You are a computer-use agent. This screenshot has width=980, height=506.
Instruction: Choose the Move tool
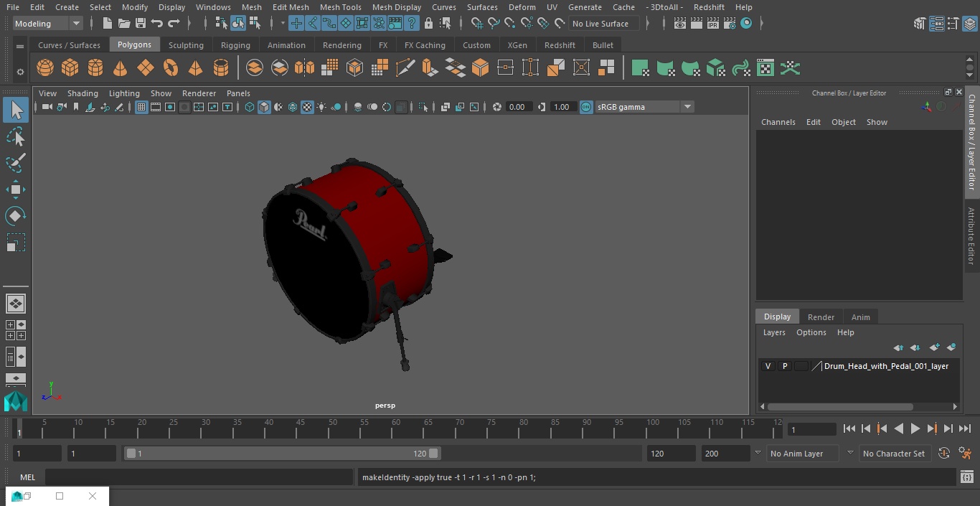click(15, 189)
